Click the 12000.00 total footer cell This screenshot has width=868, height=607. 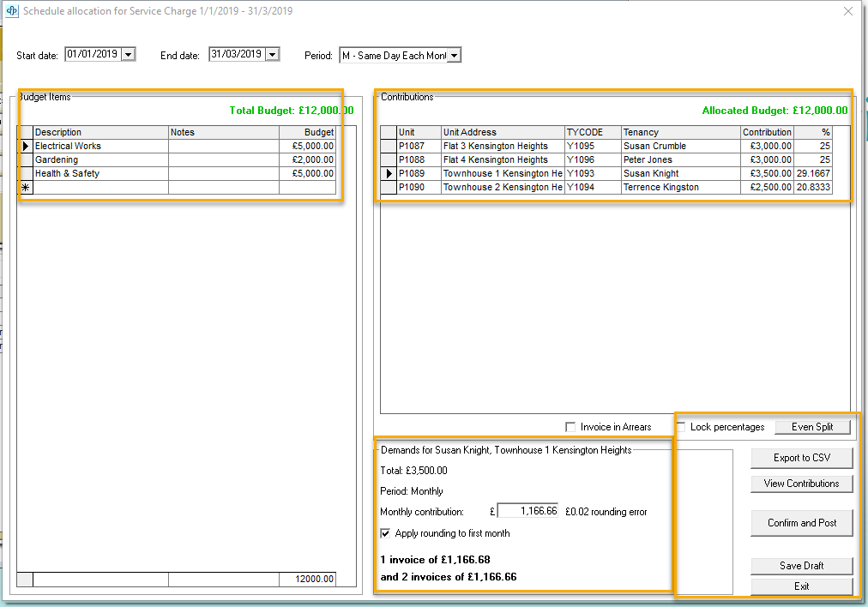307,580
